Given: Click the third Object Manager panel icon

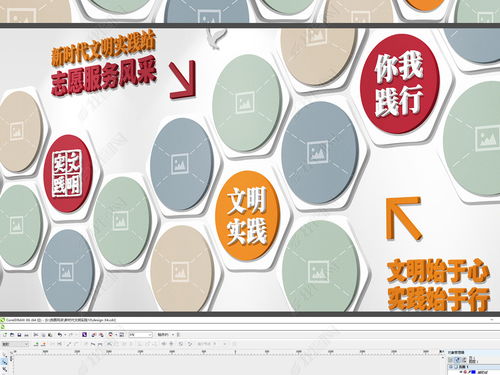Looking at the screenshot, I should pos(464,360).
